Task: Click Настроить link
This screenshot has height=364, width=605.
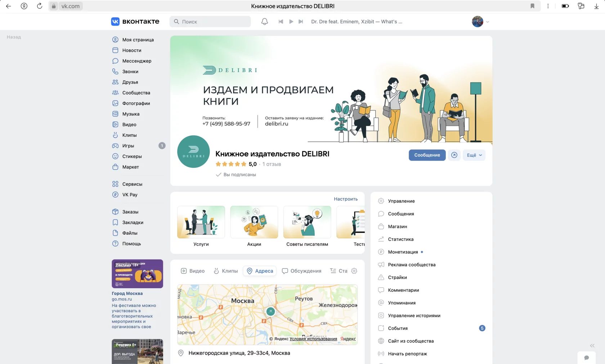Action: point(346,199)
